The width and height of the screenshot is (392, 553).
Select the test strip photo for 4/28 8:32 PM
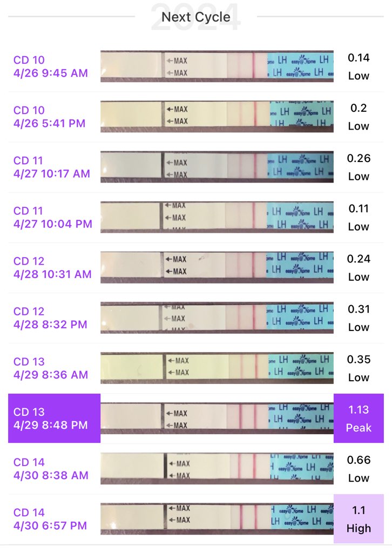pos(217,318)
